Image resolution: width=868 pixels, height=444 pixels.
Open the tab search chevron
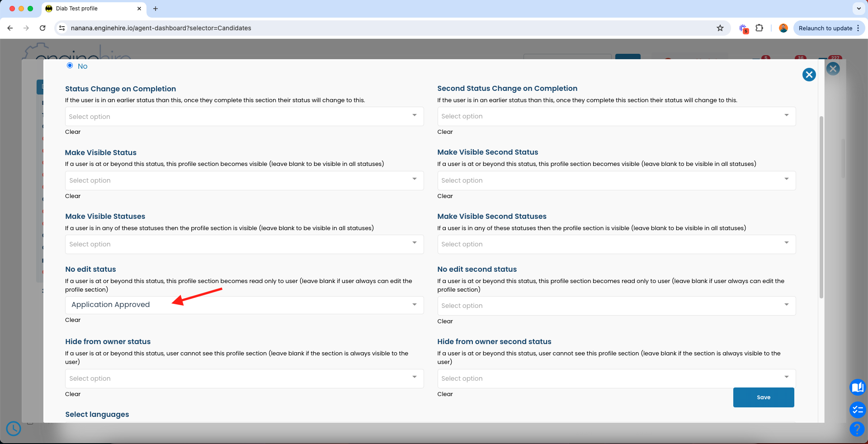click(x=859, y=9)
